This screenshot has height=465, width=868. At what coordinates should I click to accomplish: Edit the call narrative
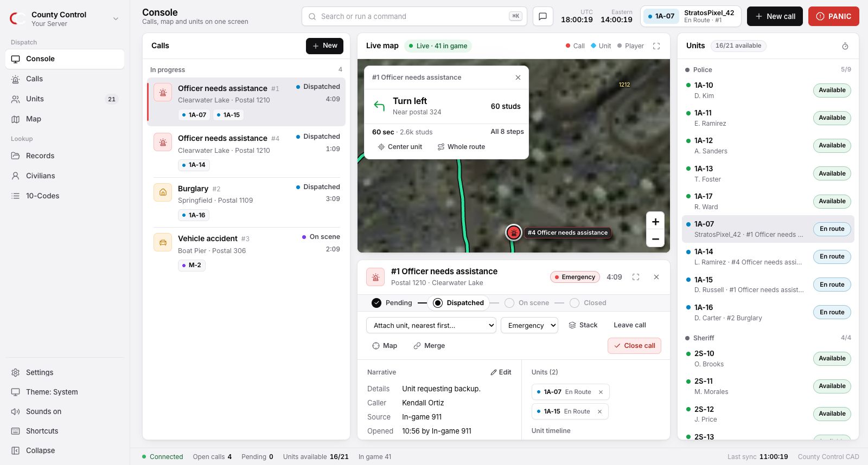pos(501,372)
